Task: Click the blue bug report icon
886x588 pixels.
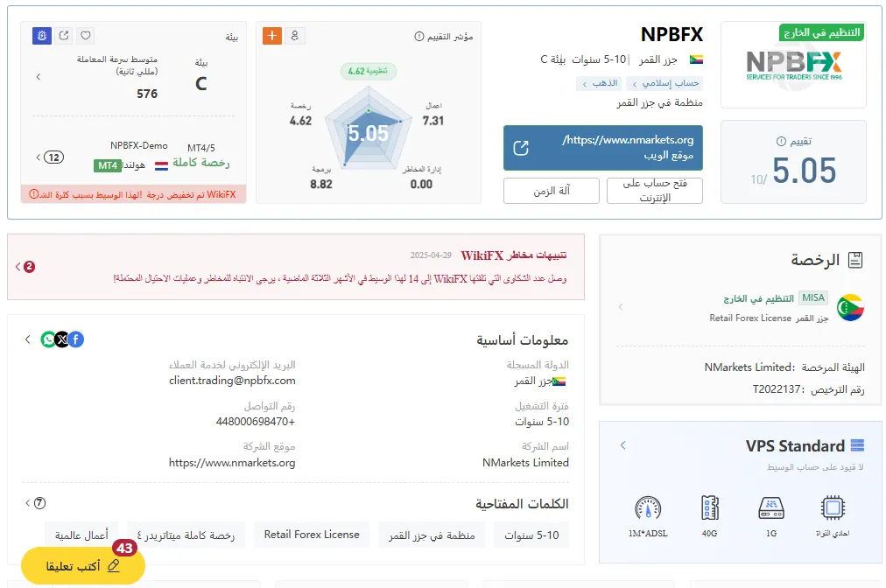Action: [42, 36]
